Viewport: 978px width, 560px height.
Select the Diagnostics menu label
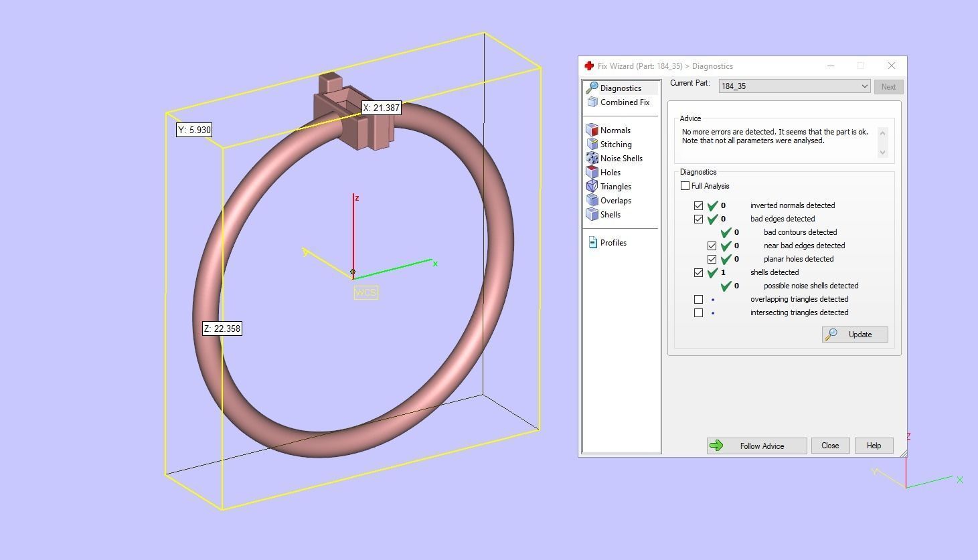(621, 88)
